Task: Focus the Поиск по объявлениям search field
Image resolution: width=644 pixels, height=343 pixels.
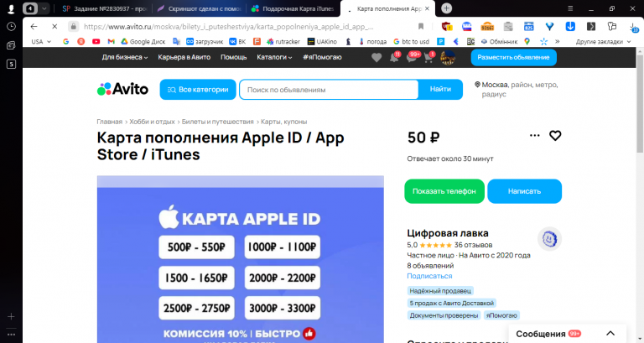Action: tap(329, 90)
